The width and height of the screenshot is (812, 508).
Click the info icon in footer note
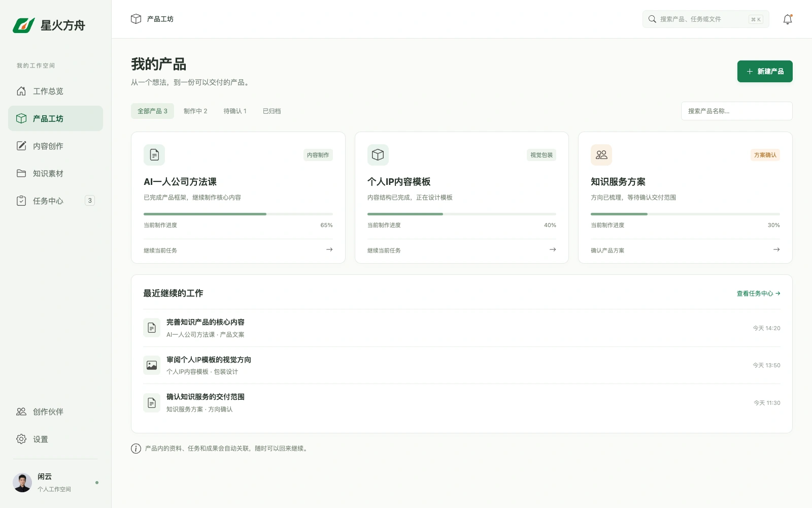136,449
